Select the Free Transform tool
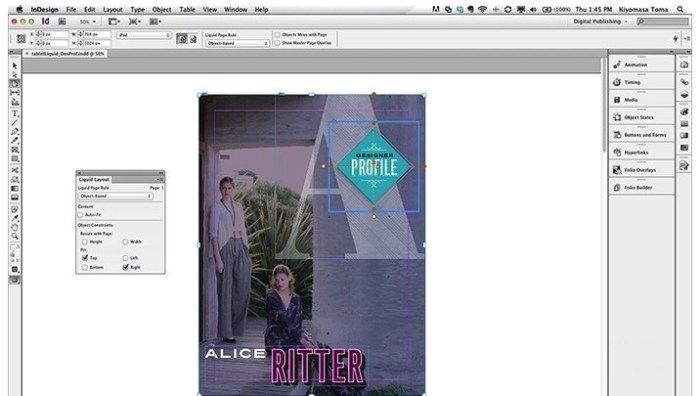This screenshot has height=396, width=700. 15,179
